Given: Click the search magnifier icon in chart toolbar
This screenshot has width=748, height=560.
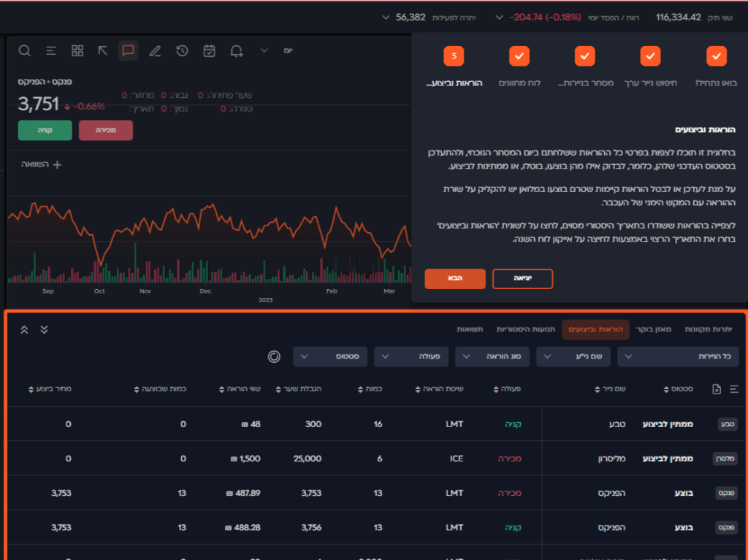Looking at the screenshot, I should (x=24, y=50).
